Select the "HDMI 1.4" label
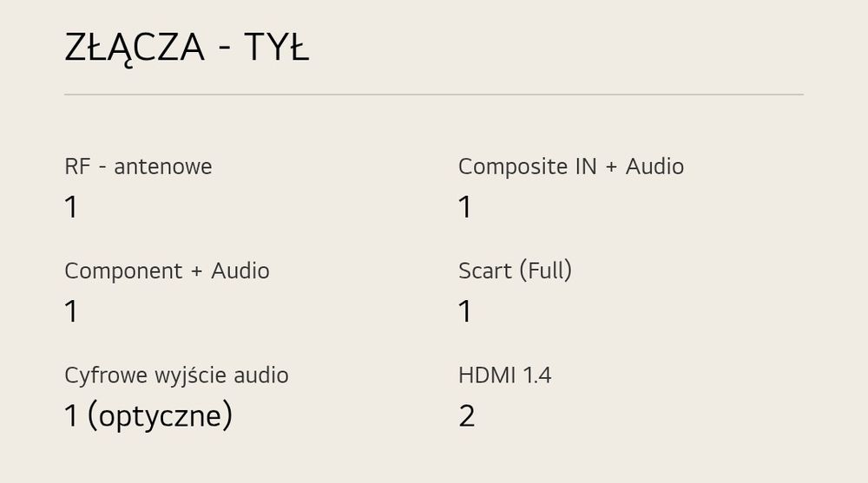Viewport: 868px width, 483px height. click(x=504, y=375)
